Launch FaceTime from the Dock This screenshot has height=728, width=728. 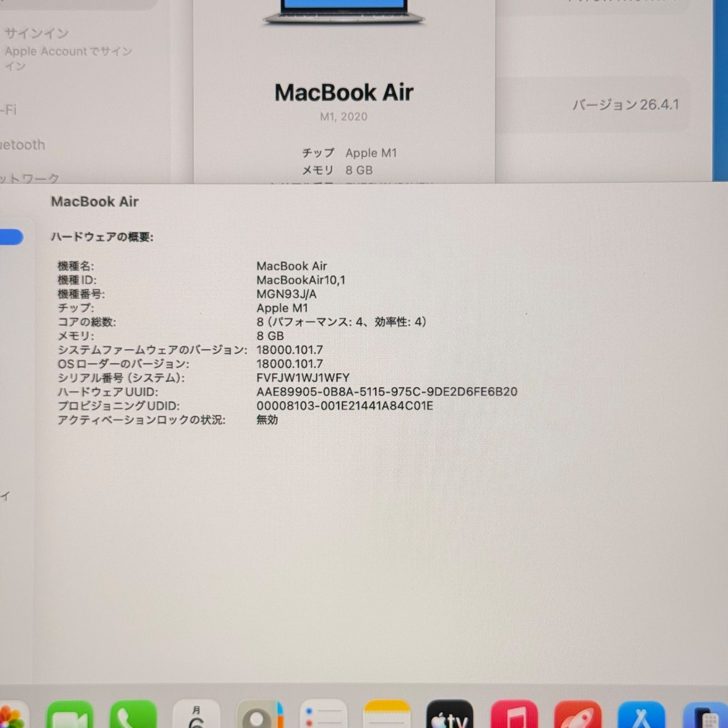pyautogui.click(x=70, y=714)
